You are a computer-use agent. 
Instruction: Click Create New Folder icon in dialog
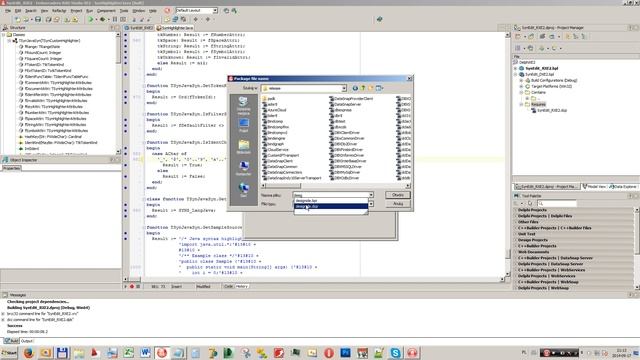pyautogui.click(x=371, y=88)
